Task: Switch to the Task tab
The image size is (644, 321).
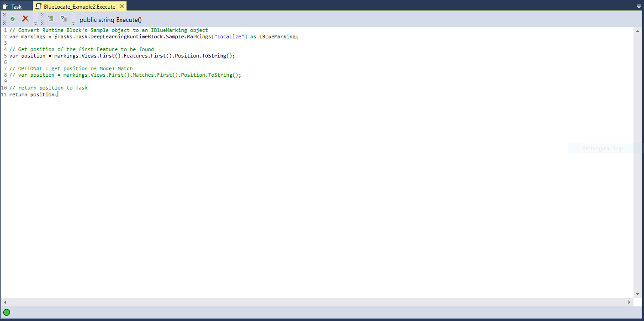Action: [16, 7]
